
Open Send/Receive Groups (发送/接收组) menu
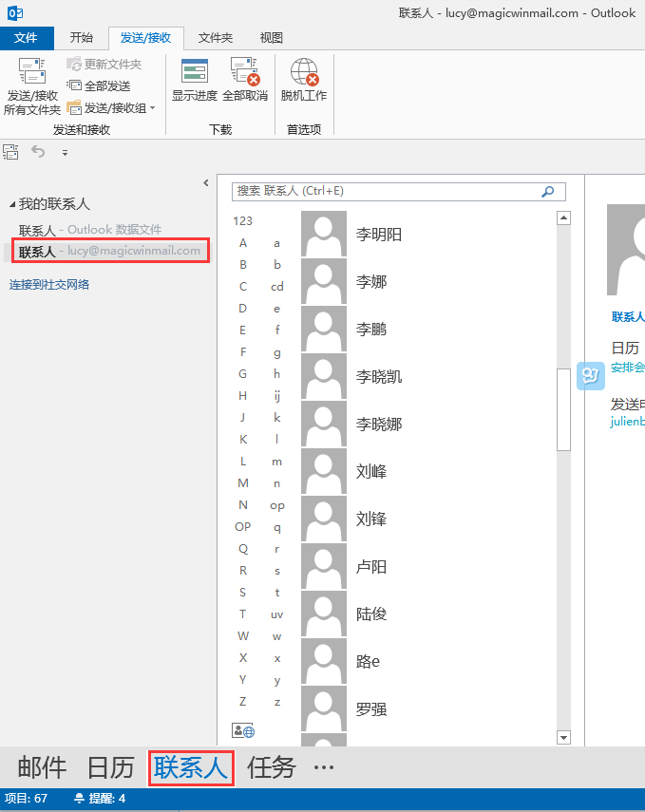111,107
